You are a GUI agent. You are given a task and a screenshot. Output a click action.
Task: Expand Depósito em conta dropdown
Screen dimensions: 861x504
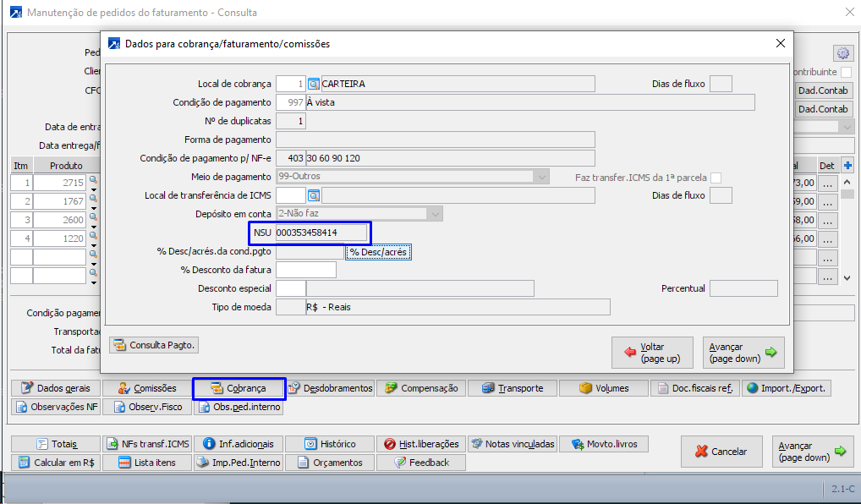coord(436,214)
